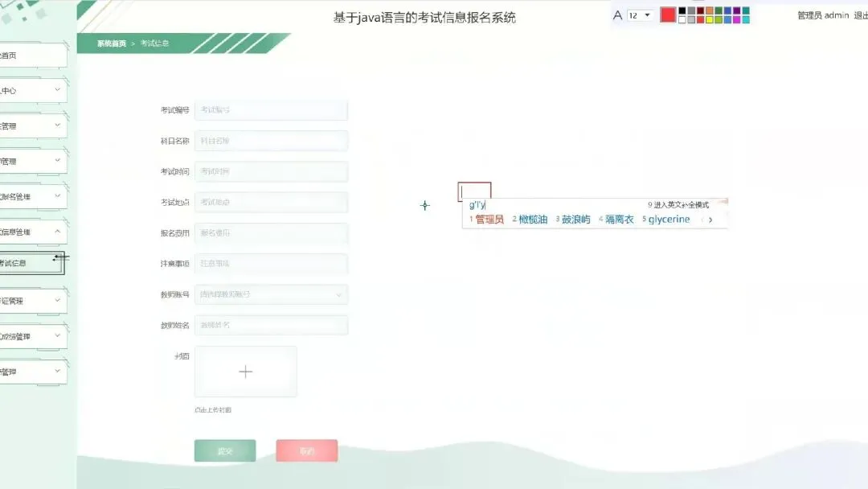The height and width of the screenshot is (489, 868).
Task: Choose IME candidate 5 glycerine
Action: point(666,220)
